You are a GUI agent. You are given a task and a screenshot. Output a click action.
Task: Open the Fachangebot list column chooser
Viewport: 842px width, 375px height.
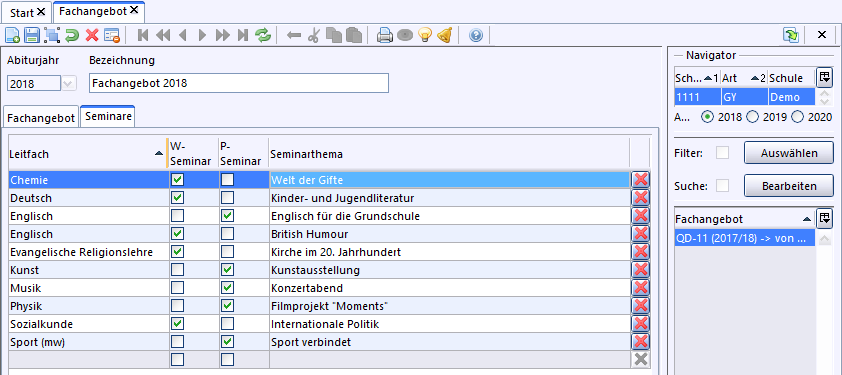click(x=824, y=219)
